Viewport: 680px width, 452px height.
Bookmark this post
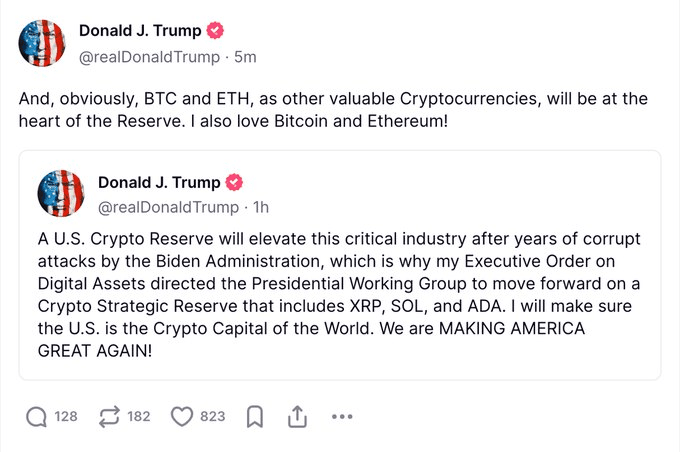point(255,417)
